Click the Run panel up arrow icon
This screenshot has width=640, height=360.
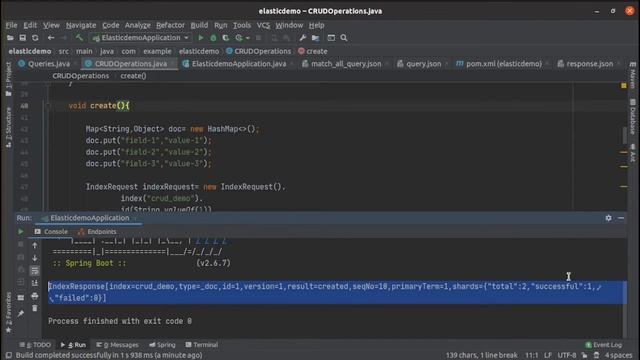(x=35, y=245)
